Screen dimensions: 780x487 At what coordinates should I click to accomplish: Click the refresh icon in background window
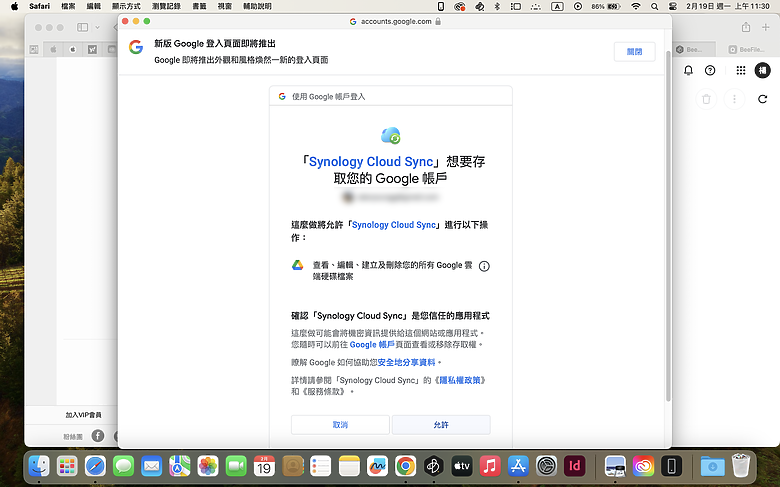pos(762,99)
